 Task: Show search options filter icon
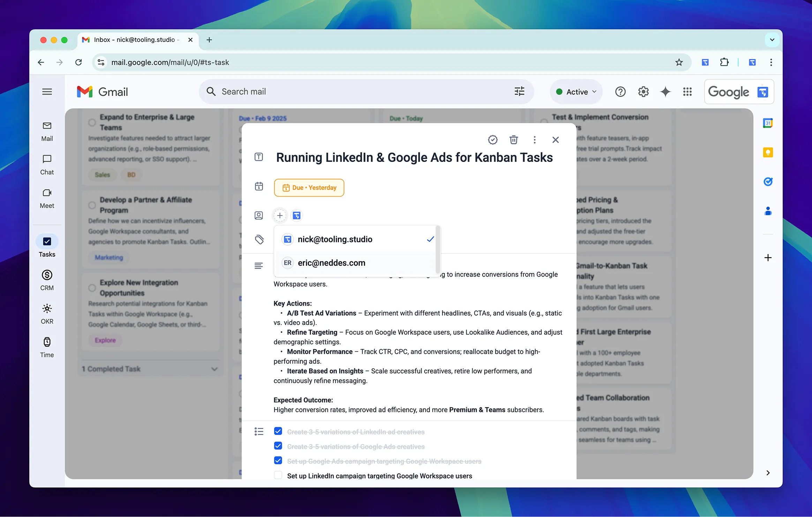519,91
